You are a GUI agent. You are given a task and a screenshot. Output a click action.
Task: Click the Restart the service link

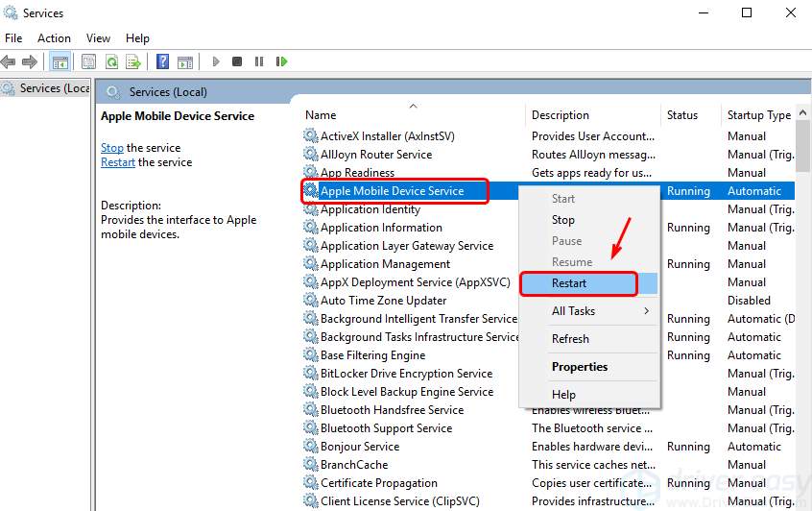tap(117, 162)
